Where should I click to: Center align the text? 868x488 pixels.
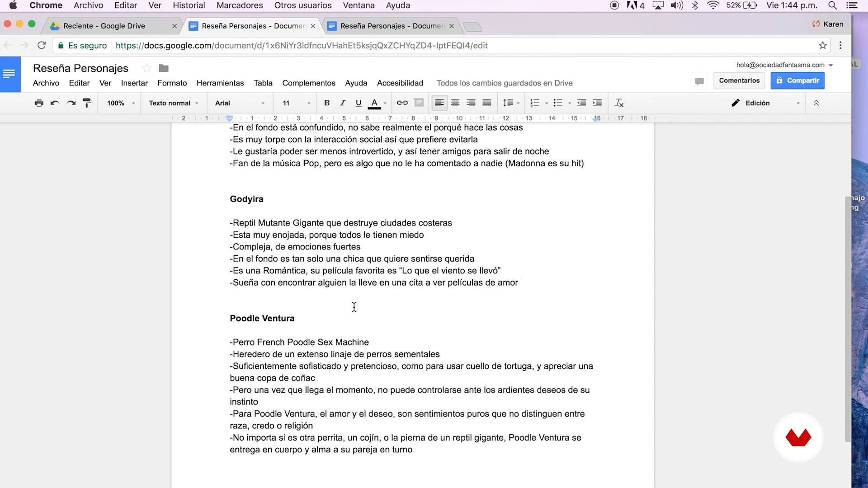(455, 103)
